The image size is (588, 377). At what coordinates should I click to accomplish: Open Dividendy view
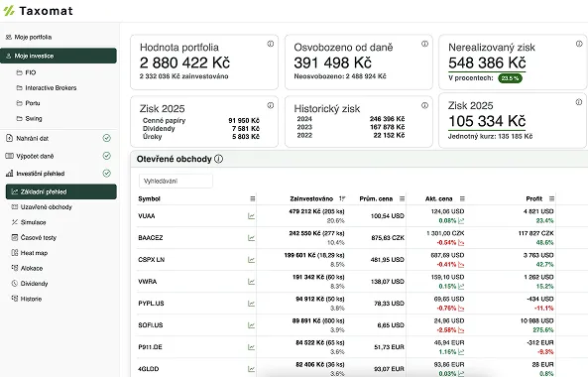[30, 284]
